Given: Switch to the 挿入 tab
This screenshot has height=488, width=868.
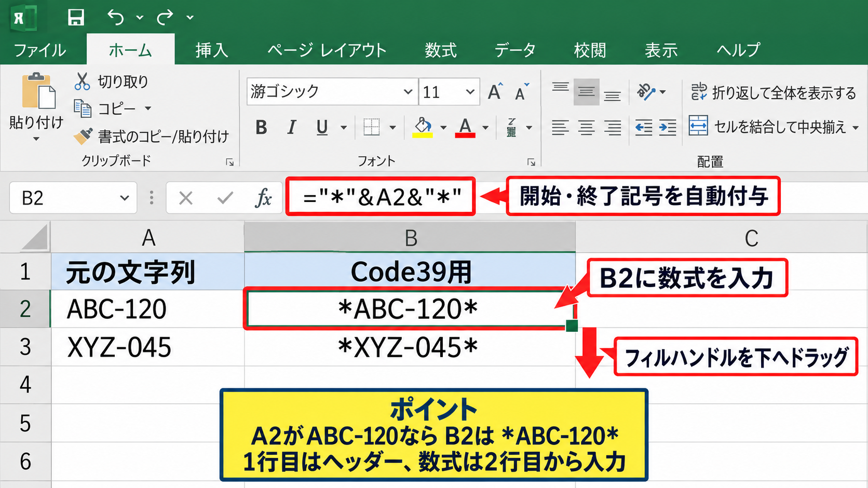Looking at the screenshot, I should point(212,50).
